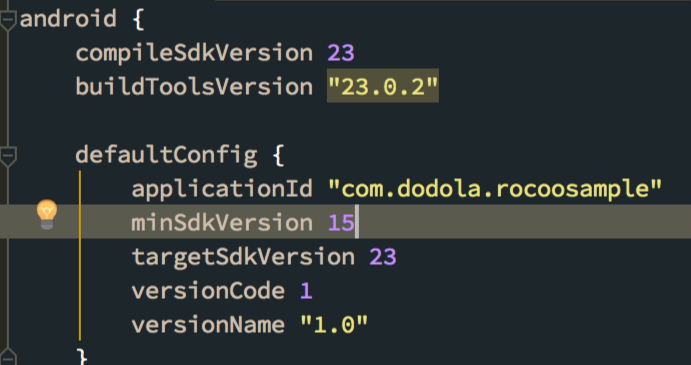
Task: Click the versionCode property
Action: tap(208, 291)
